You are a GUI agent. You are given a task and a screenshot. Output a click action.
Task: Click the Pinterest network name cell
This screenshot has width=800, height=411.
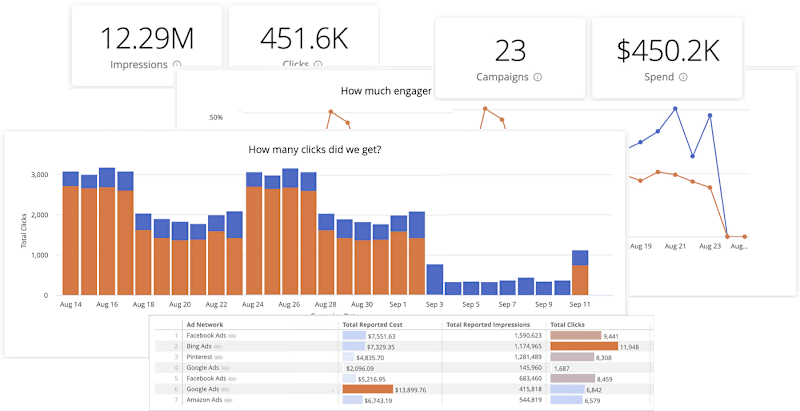199,357
